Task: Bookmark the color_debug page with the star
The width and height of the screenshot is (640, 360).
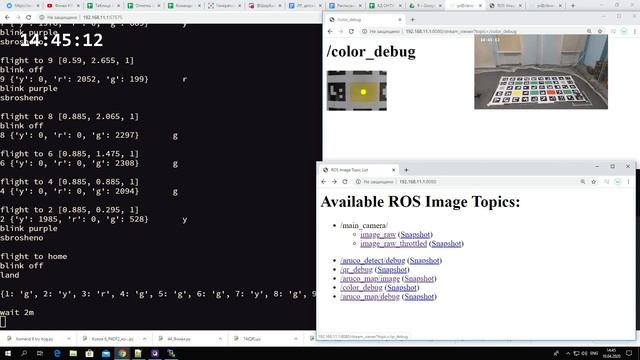Action: point(600,31)
